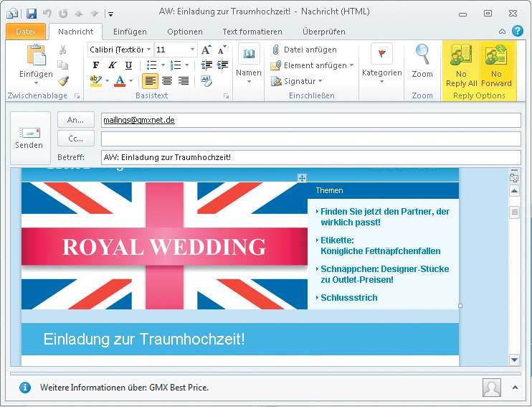Expand the Kategorien dropdown
532x407 pixels.
[381, 81]
